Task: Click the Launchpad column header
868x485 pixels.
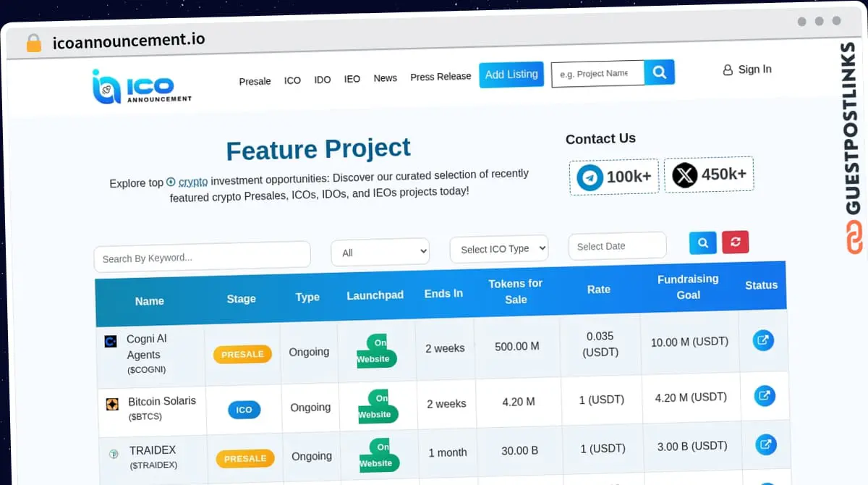Action: pyautogui.click(x=375, y=295)
